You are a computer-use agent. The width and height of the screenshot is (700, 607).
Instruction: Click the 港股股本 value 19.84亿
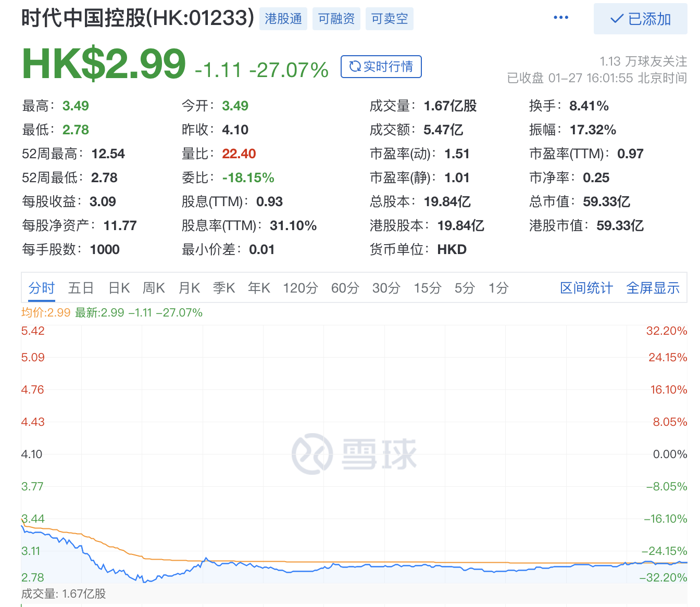coord(460,226)
